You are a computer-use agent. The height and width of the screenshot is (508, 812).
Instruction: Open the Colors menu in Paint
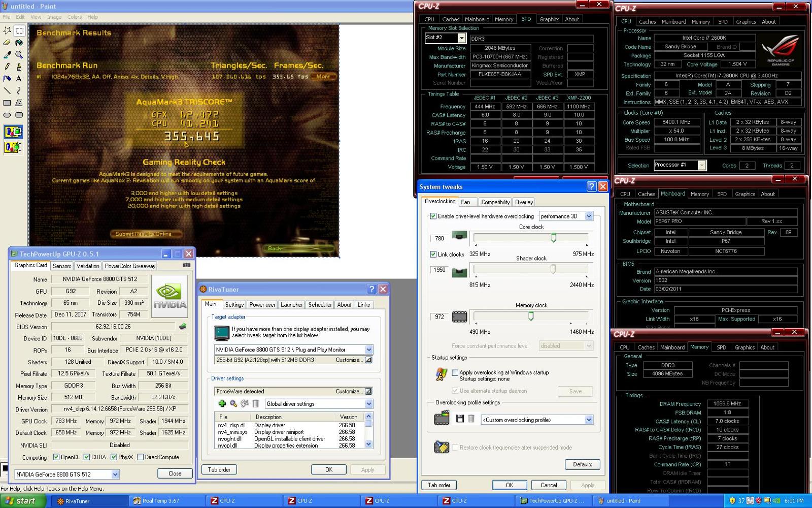click(75, 17)
